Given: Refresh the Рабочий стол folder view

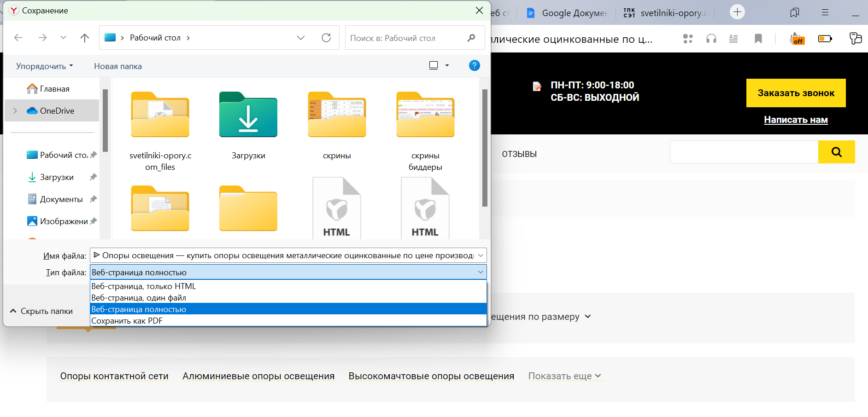Looking at the screenshot, I should click(326, 38).
